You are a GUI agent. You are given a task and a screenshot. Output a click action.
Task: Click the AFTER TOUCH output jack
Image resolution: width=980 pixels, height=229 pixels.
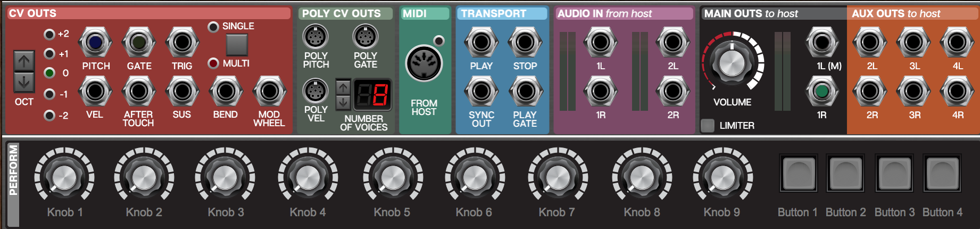[x=139, y=91]
